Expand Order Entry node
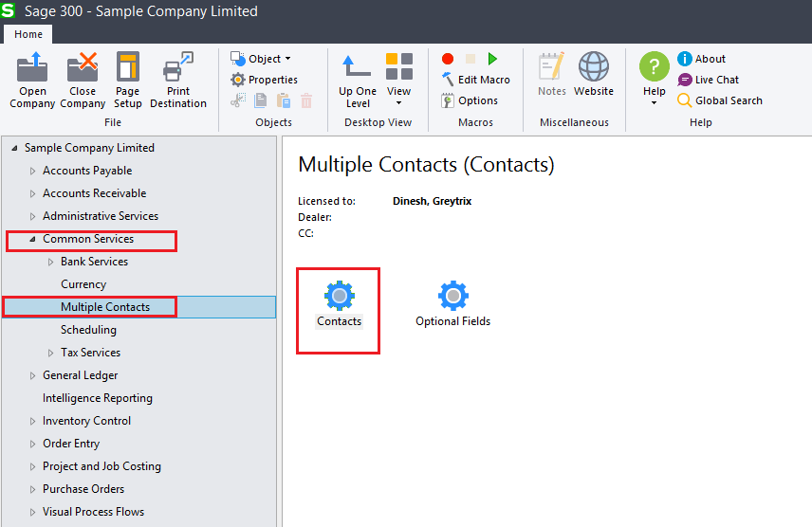The width and height of the screenshot is (812, 527). pyautogui.click(x=32, y=445)
